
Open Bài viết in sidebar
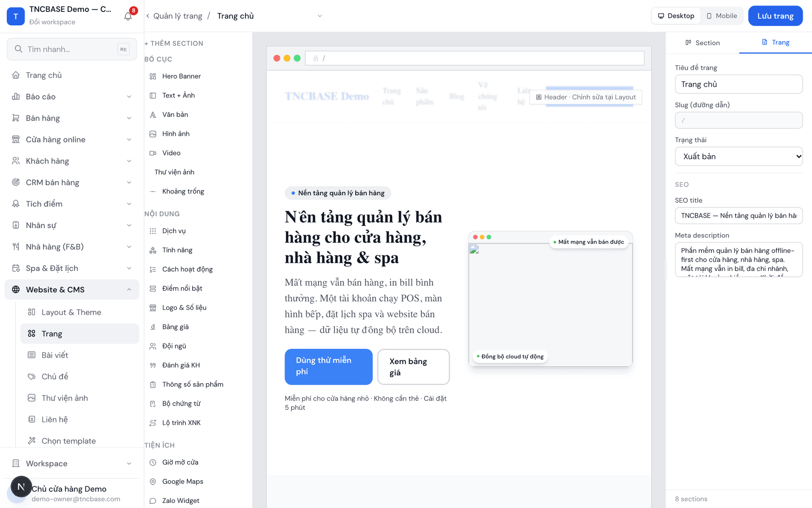pyautogui.click(x=80, y=355)
